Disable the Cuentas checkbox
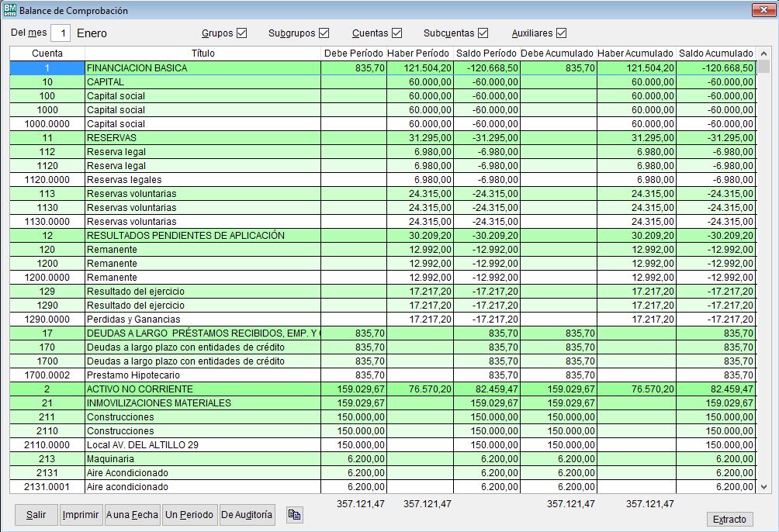Viewport: 779px width, 532px height. pos(396,33)
